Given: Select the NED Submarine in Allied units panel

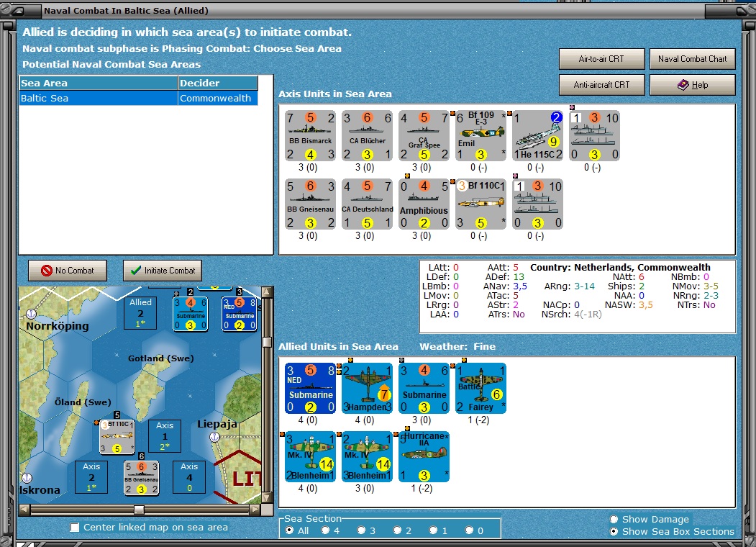Looking at the screenshot, I should [x=310, y=389].
